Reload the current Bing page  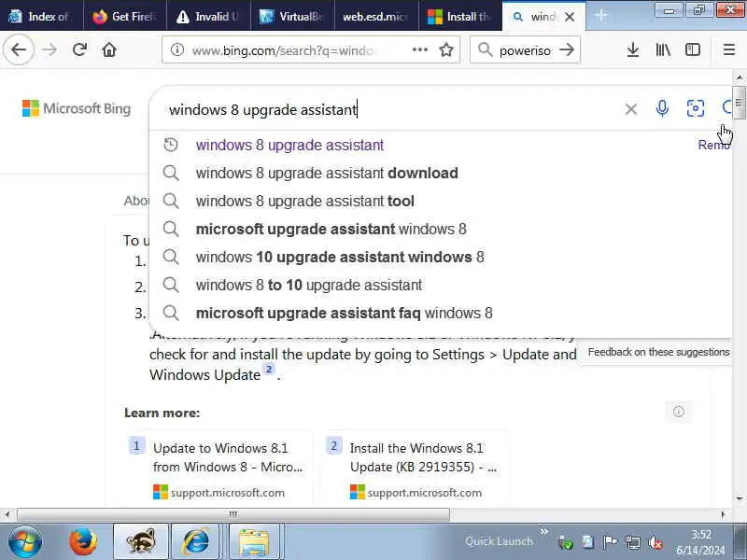(79, 49)
